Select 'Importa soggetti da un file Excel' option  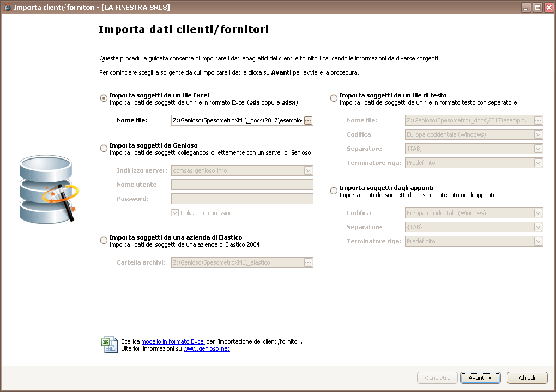click(x=104, y=98)
